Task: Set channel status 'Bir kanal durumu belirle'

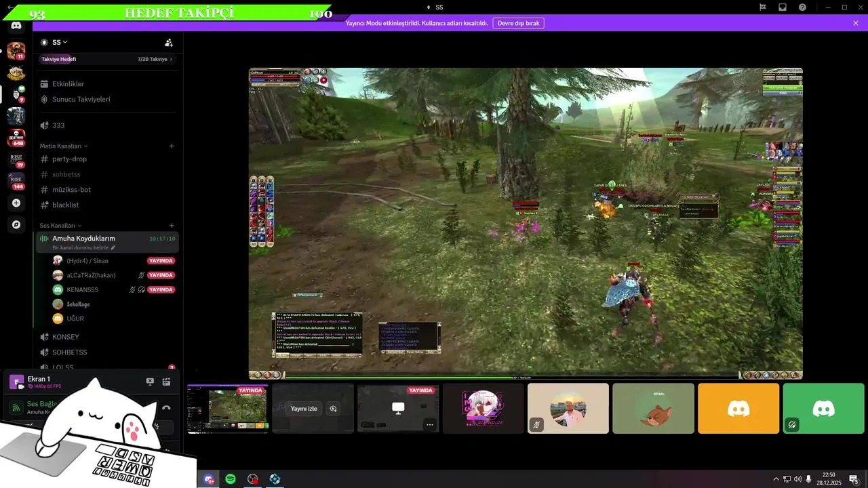Action: click(x=84, y=248)
